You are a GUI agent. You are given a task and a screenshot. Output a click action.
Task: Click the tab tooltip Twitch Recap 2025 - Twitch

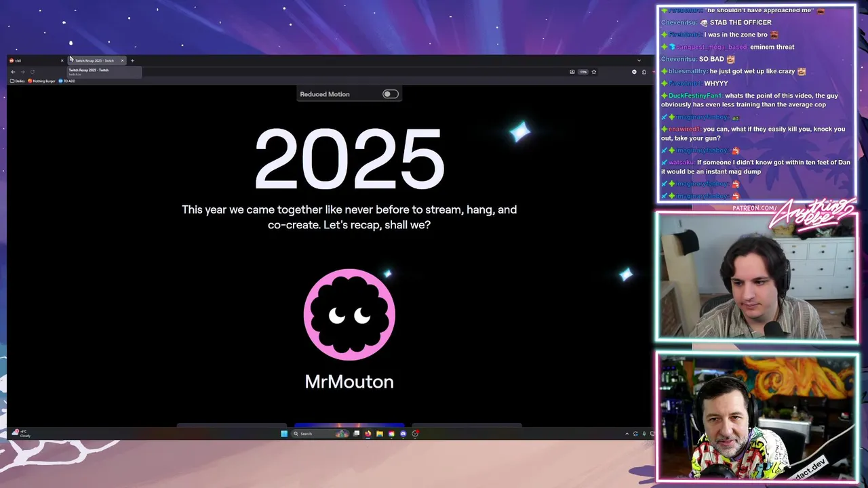pos(104,72)
